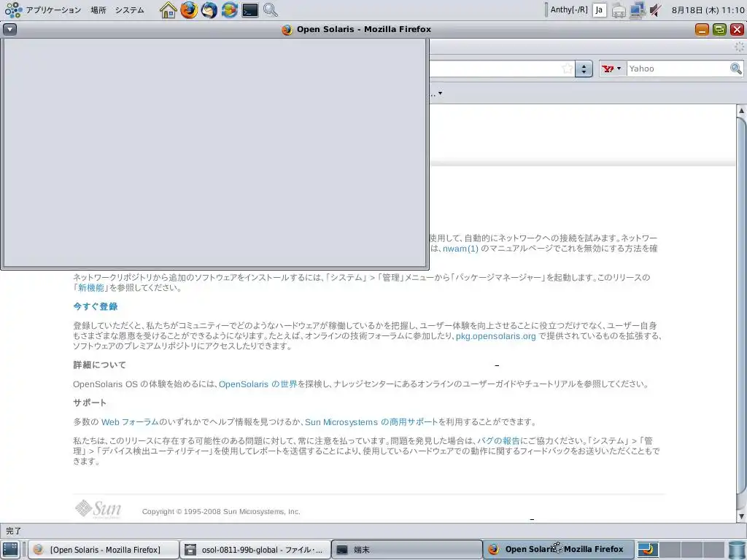This screenshot has width=747, height=560.
Task: Click the サポート heading
Action: pyautogui.click(x=90, y=402)
